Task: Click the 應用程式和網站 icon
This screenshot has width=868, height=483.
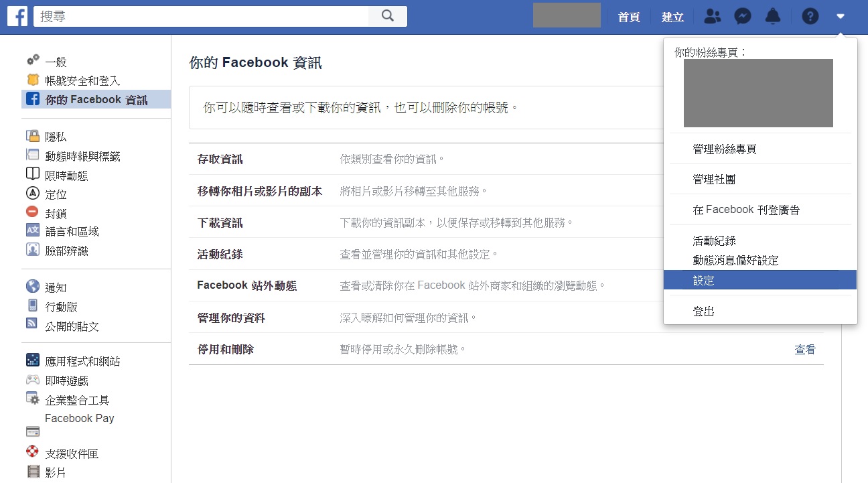Action: tap(33, 360)
